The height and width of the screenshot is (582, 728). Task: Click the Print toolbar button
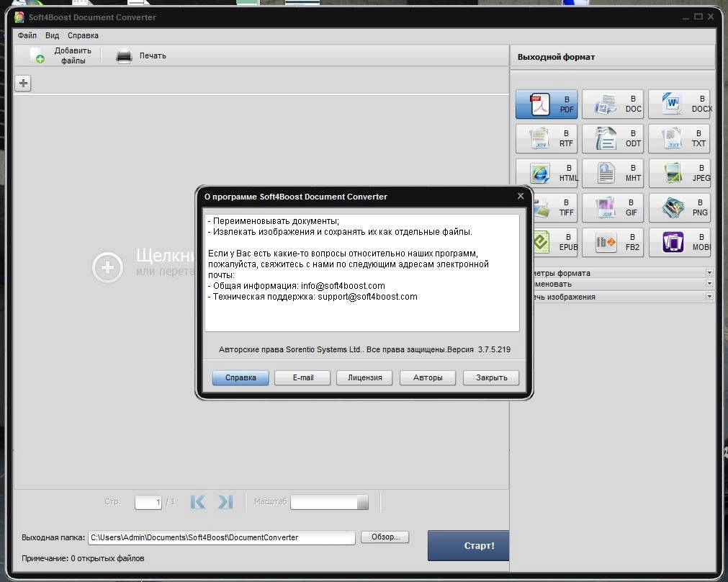[140, 55]
